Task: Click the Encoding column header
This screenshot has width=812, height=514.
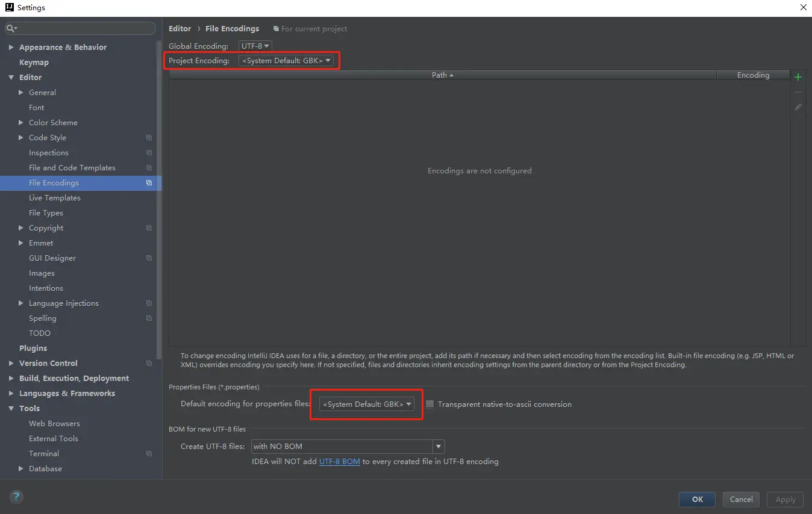Action: pyautogui.click(x=753, y=75)
